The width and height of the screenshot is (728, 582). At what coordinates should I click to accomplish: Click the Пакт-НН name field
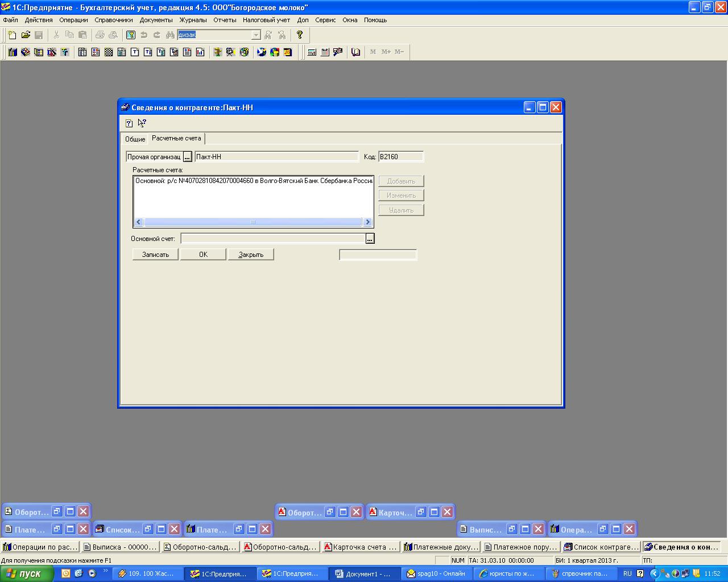coord(276,157)
